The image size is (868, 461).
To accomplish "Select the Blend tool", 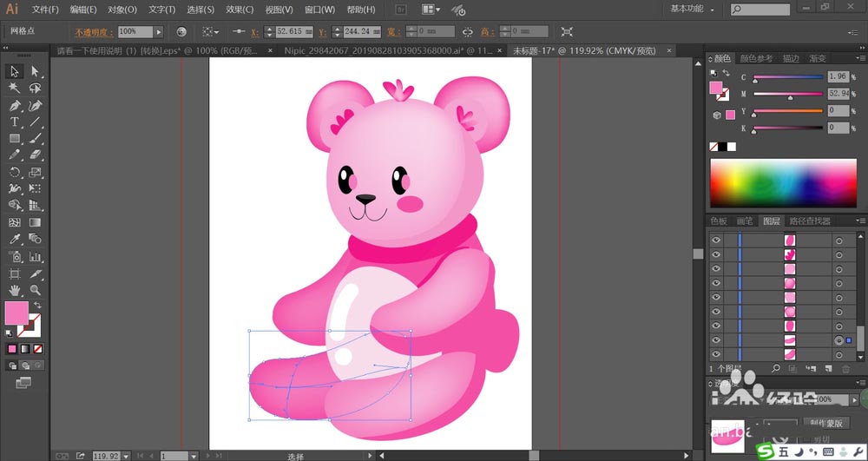I will 36,239.
